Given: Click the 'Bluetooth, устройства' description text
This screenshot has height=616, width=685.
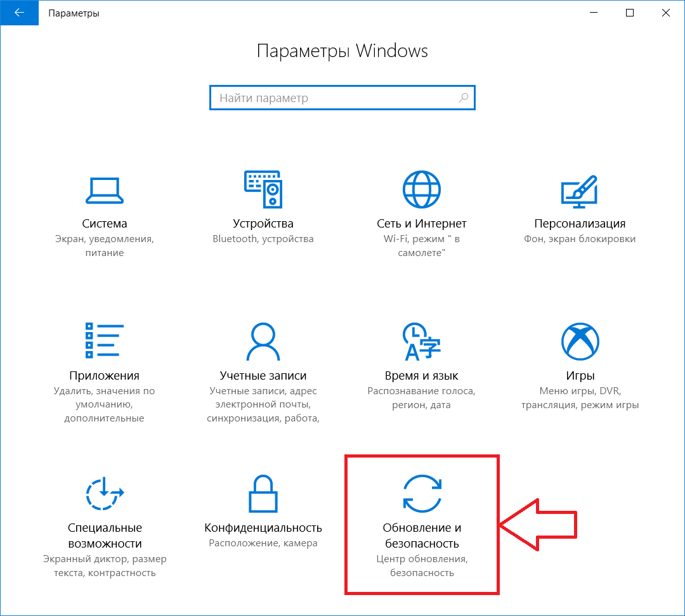Looking at the screenshot, I should pos(263,239).
